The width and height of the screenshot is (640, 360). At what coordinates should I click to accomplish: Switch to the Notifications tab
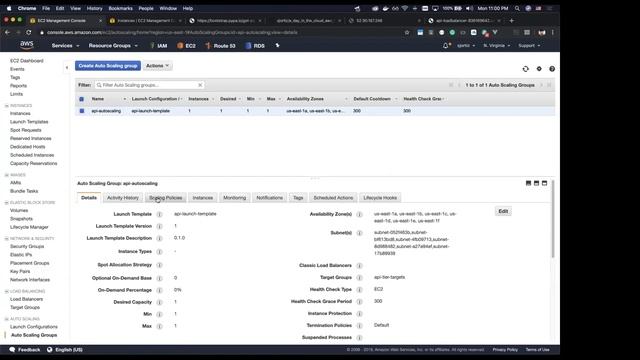pyautogui.click(x=269, y=198)
